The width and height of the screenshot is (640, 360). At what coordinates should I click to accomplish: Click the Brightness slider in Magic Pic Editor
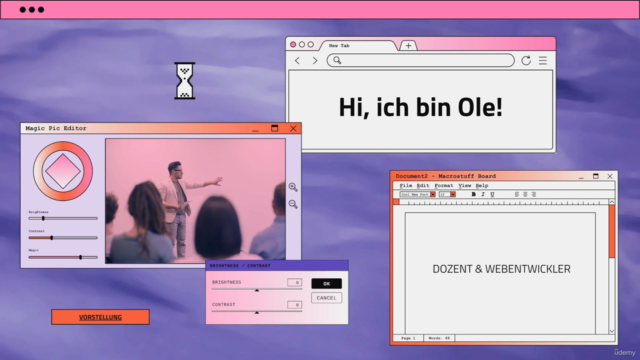click(63, 218)
